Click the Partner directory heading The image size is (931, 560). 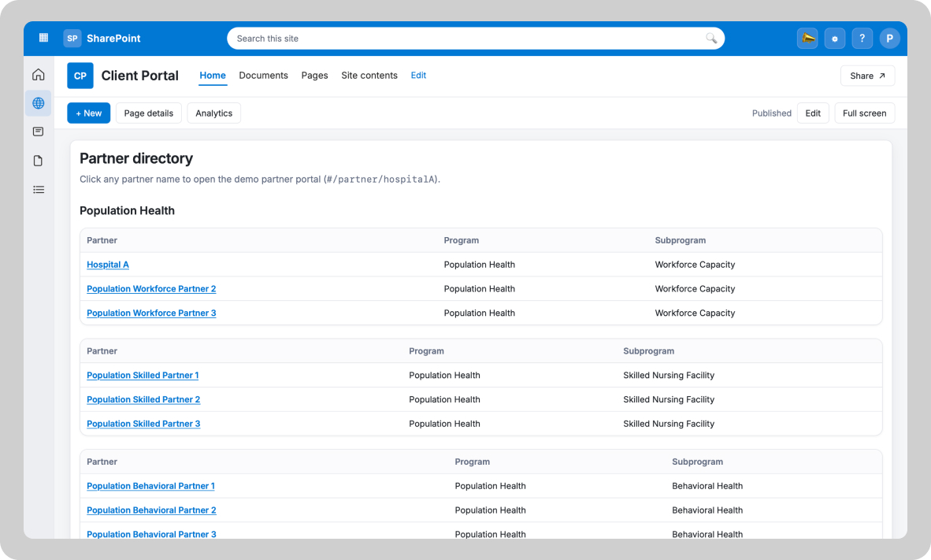(136, 158)
